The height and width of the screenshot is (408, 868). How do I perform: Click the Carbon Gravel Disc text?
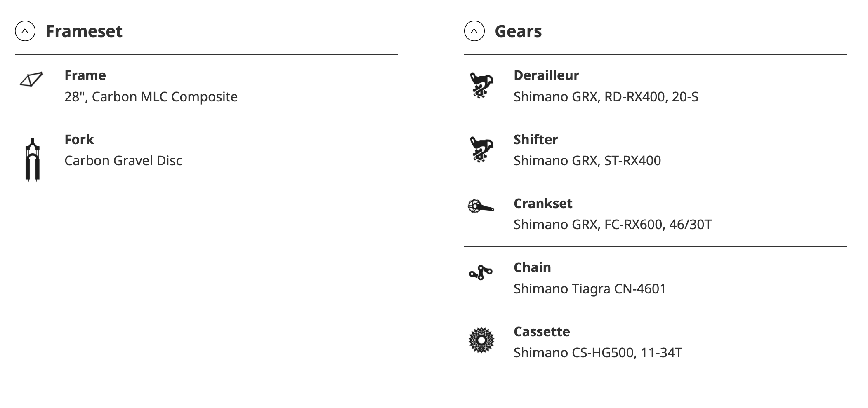[x=123, y=161]
